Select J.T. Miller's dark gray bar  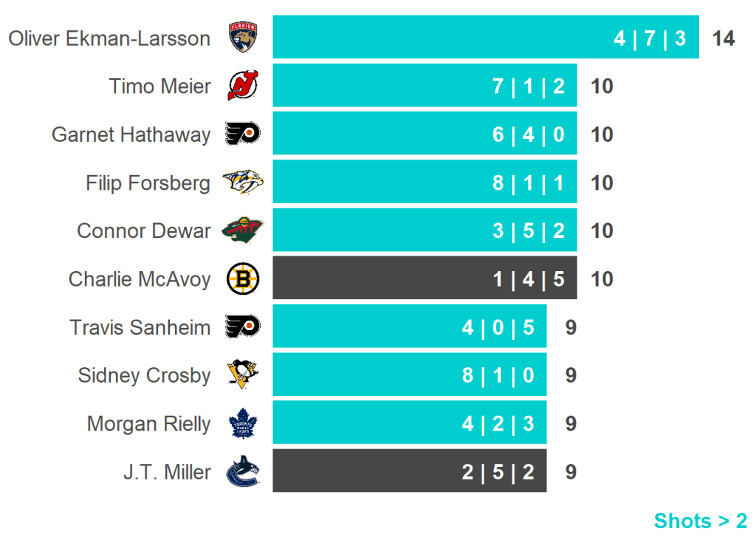point(369,471)
